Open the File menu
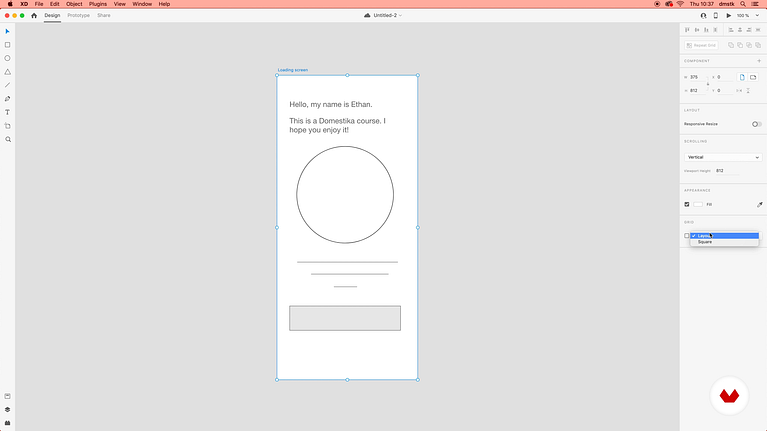Image resolution: width=767 pixels, height=431 pixels. coord(39,4)
